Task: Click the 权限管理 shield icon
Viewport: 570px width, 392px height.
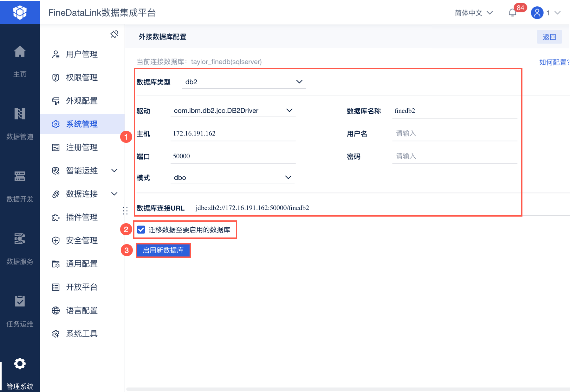Action: point(56,78)
